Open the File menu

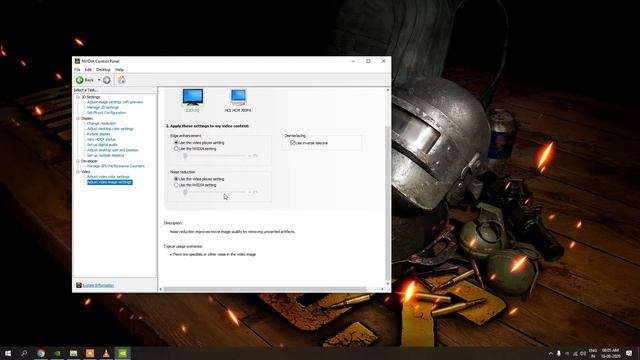click(x=77, y=70)
